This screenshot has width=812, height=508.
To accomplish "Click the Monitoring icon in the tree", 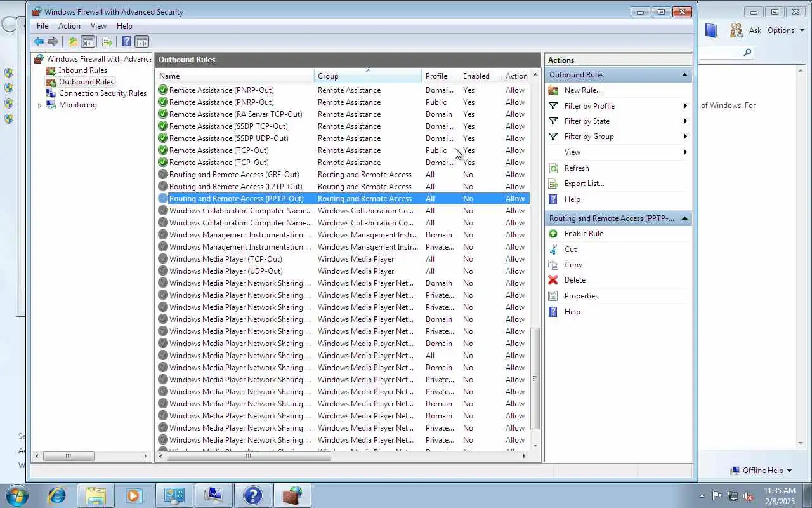I will tap(51, 105).
